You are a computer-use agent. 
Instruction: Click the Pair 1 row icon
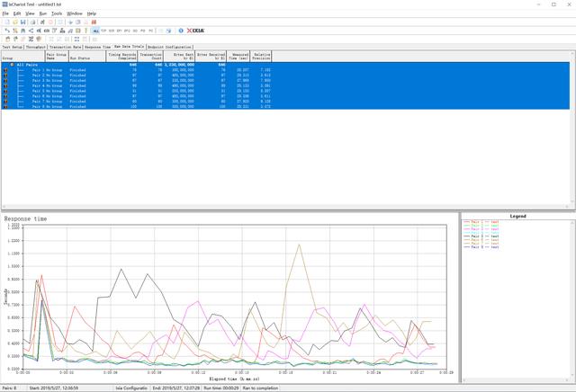tap(5, 69)
